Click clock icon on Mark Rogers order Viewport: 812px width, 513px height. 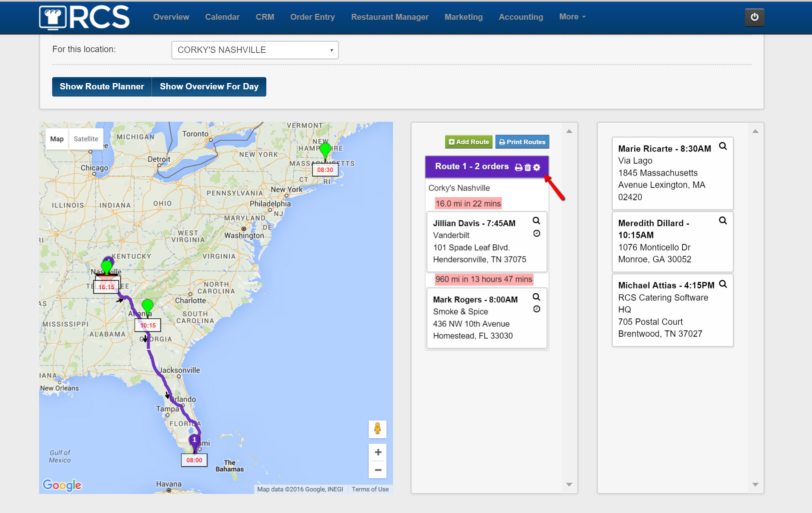pyautogui.click(x=536, y=309)
